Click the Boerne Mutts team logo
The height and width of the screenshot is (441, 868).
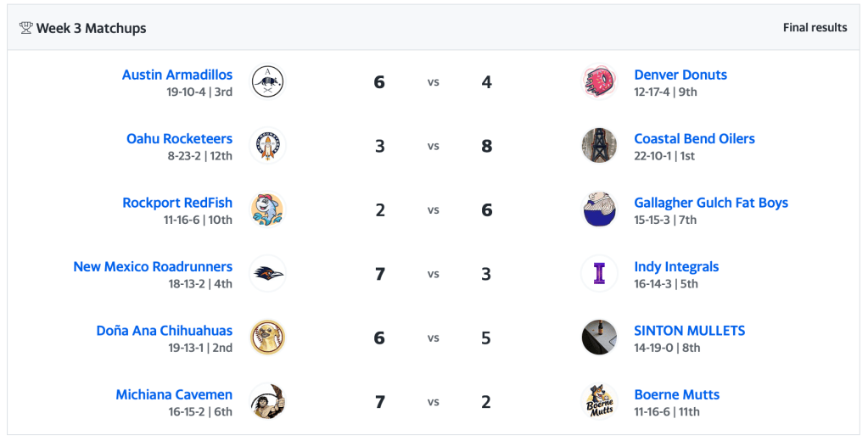(599, 402)
